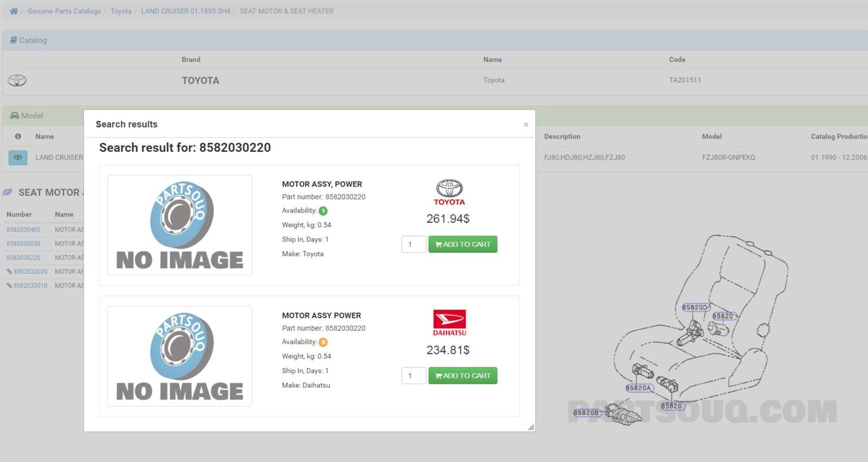868x462 pixels.
Task: Click link icon before 8582033010
Action: coord(9,286)
